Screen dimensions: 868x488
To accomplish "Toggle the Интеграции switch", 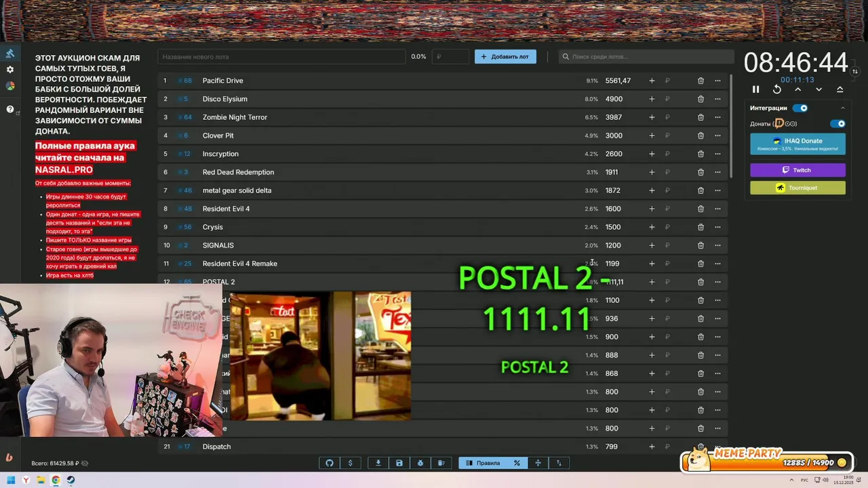I will [x=801, y=108].
